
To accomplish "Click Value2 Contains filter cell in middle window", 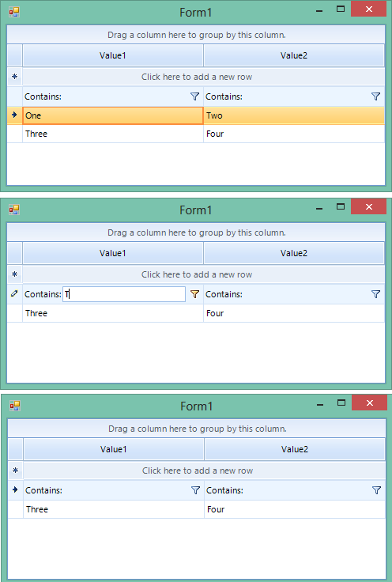I will click(294, 294).
